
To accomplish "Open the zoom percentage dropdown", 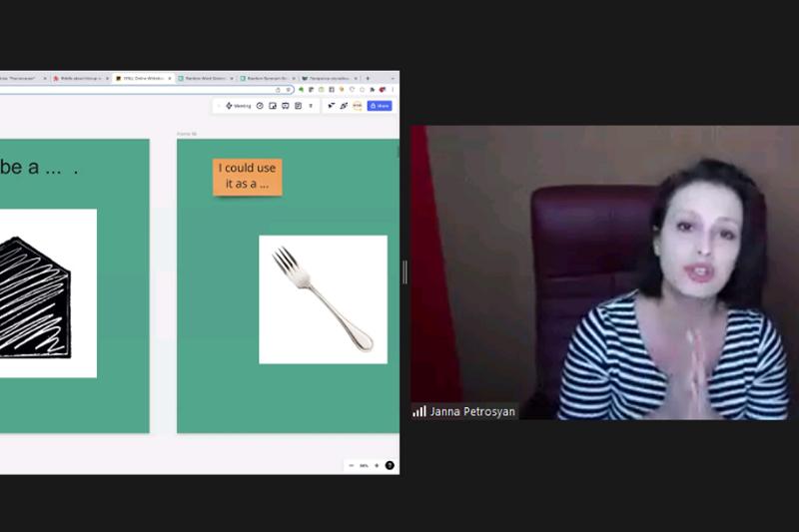I will click(364, 465).
